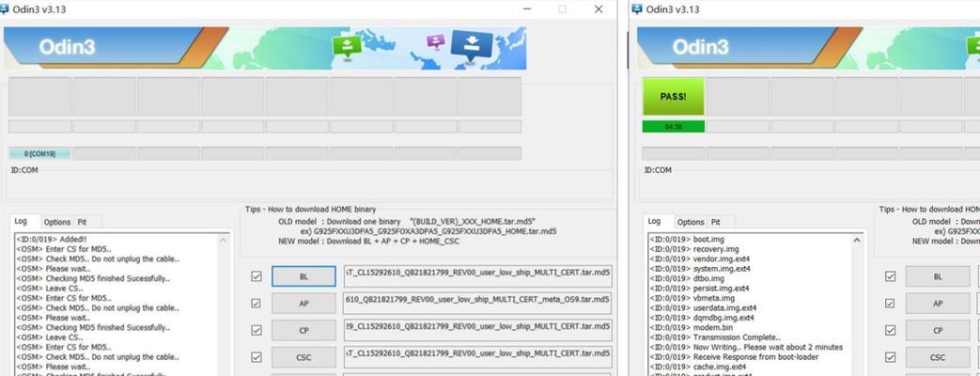The height and width of the screenshot is (376, 980).
Task: Click 'dtbo.img' log line
Action: pos(686,278)
